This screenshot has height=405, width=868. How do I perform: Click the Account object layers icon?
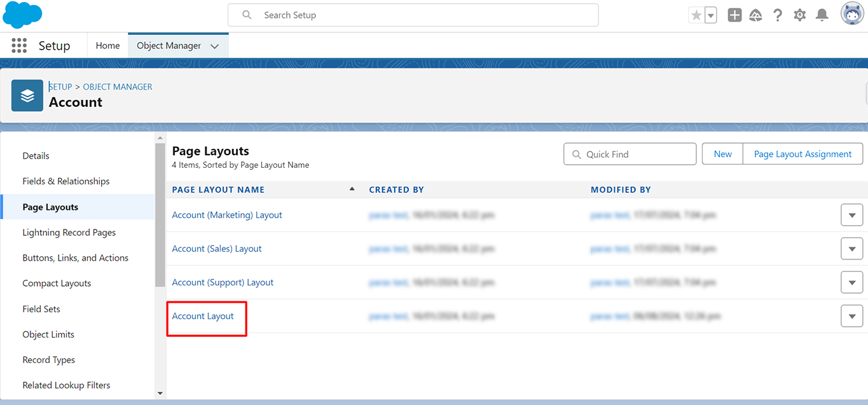pyautogui.click(x=27, y=95)
